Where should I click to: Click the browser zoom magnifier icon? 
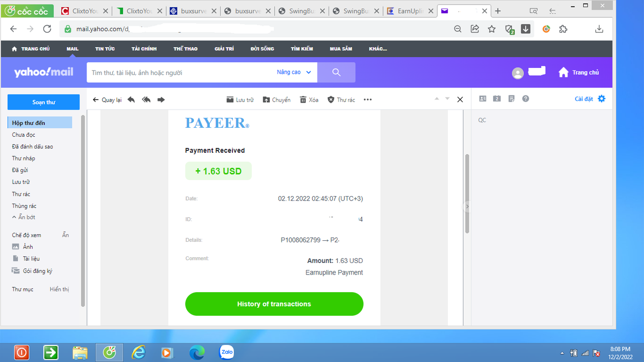(x=458, y=29)
